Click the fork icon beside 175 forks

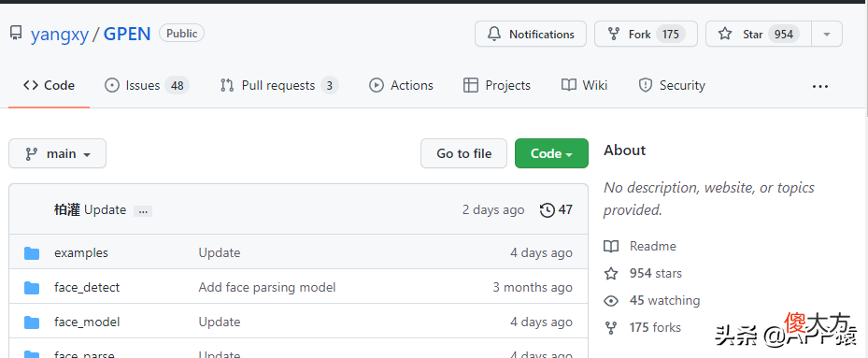[611, 327]
